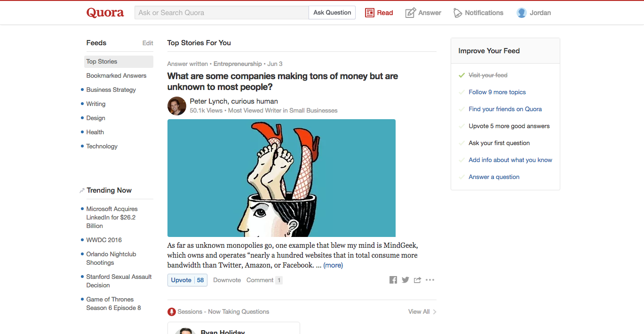Open the Business Strategy feed
The image size is (644, 334).
pos(111,90)
